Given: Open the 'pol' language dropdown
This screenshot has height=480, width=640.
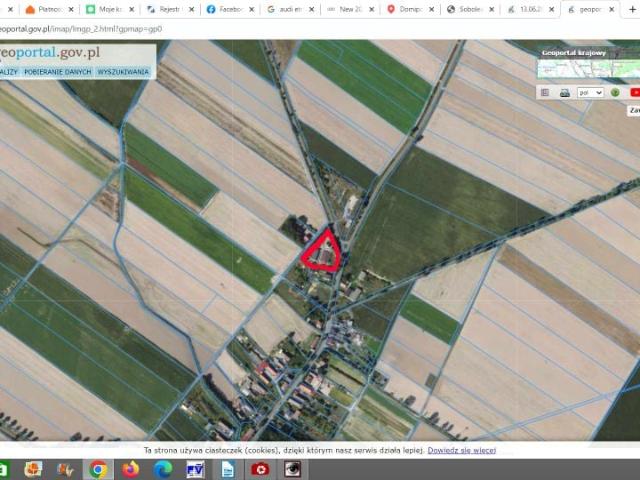Looking at the screenshot, I should point(591,92).
